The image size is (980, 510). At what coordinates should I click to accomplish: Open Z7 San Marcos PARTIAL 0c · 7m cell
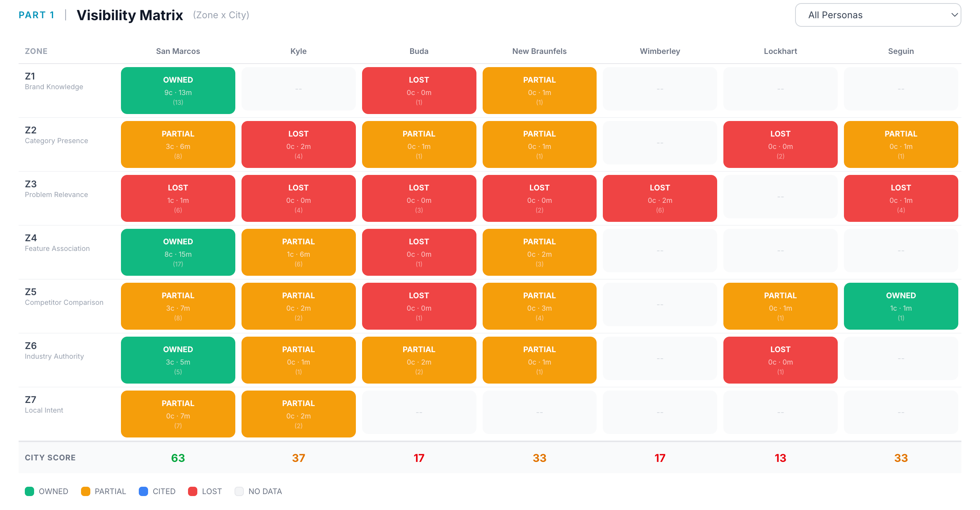click(178, 414)
